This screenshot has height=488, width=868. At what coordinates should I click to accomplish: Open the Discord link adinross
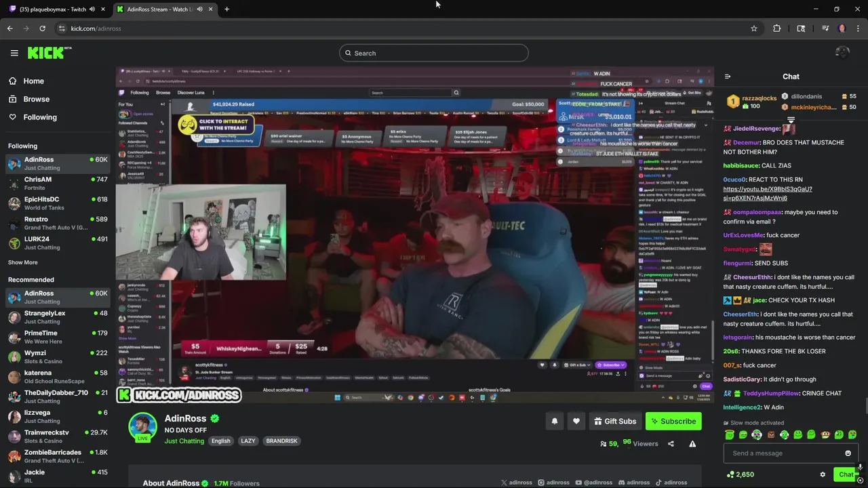(634, 483)
